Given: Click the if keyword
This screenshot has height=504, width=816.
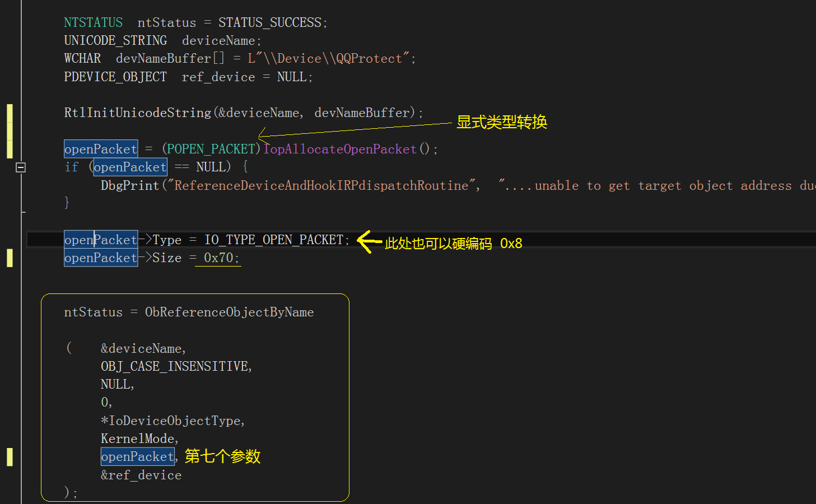Looking at the screenshot, I should click(71, 167).
